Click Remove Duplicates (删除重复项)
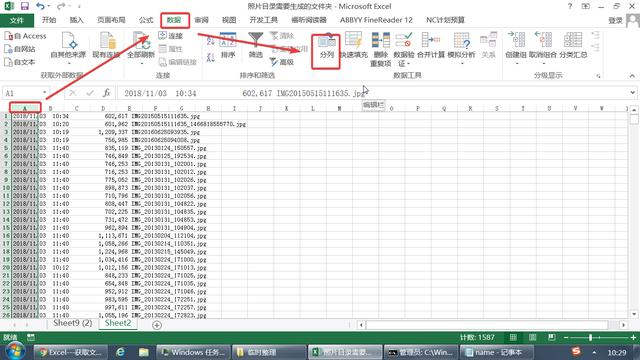This screenshot has height=360, width=640. pos(380,49)
